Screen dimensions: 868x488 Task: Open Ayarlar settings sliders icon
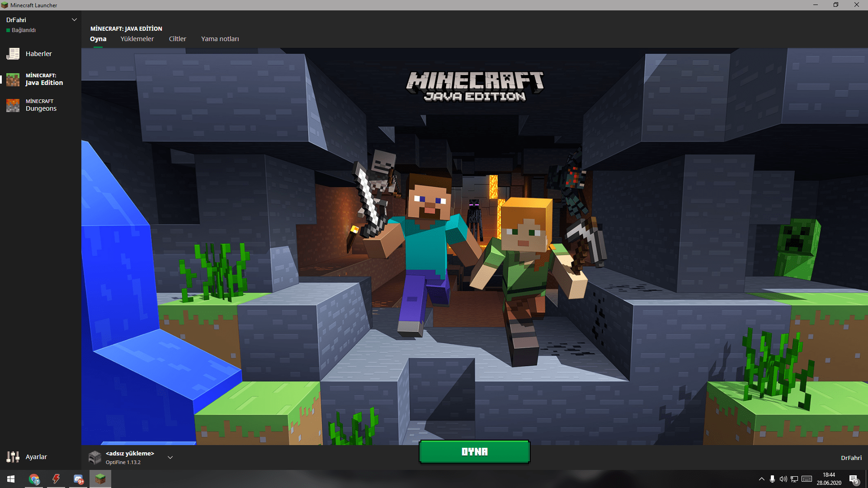tap(13, 457)
